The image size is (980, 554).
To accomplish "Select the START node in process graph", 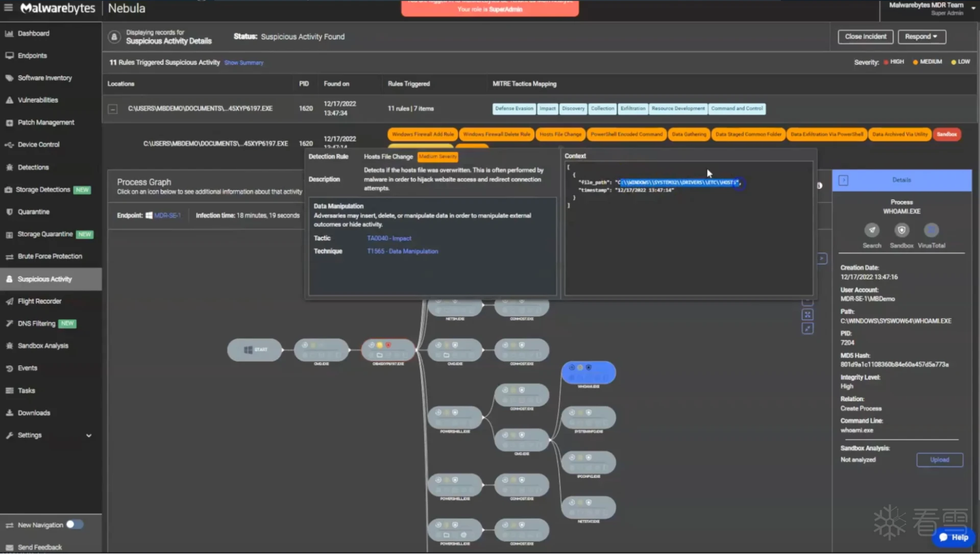I will coord(254,350).
